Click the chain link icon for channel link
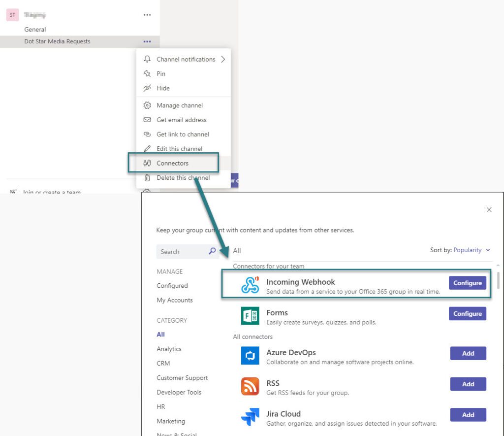 point(147,134)
